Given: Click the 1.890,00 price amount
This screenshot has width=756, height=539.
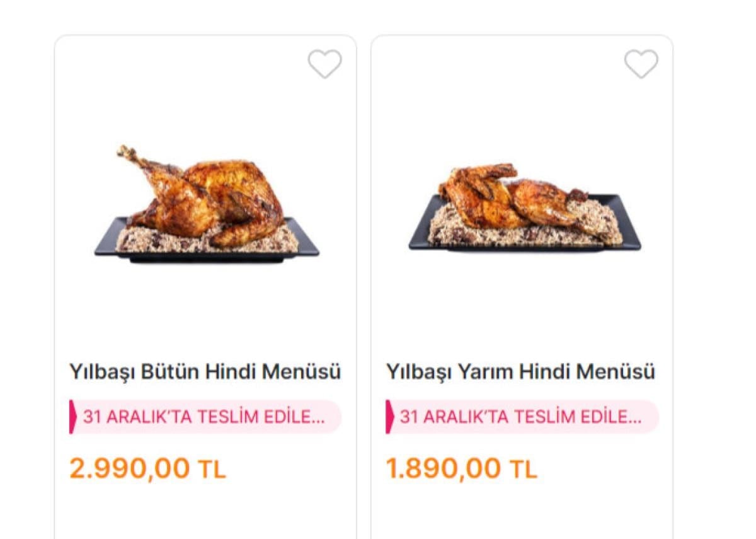Looking at the screenshot, I should [x=444, y=468].
